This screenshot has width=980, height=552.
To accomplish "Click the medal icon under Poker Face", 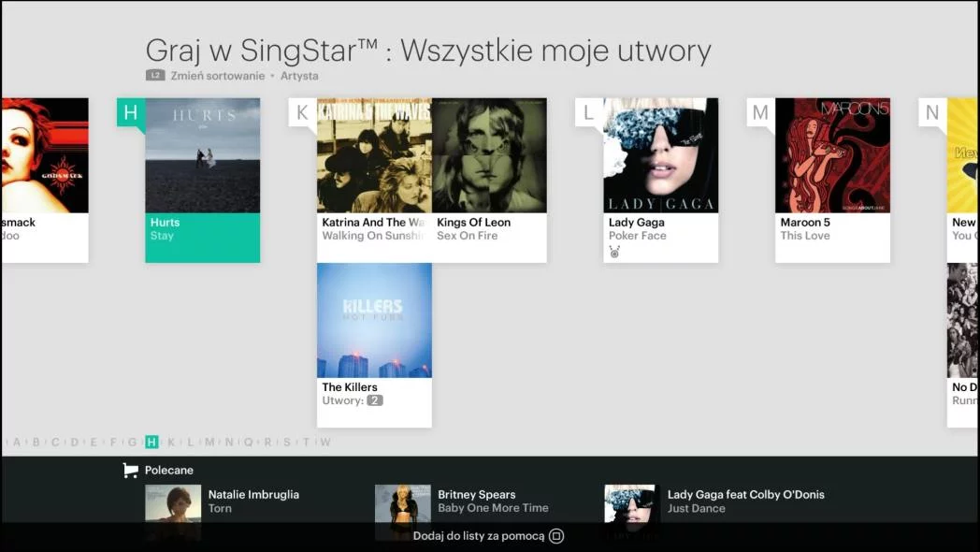I will coord(614,252).
